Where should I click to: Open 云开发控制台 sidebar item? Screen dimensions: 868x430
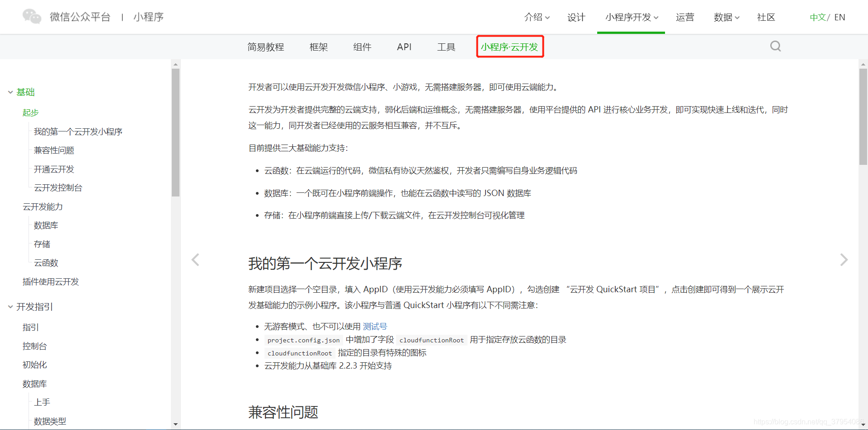coord(58,188)
